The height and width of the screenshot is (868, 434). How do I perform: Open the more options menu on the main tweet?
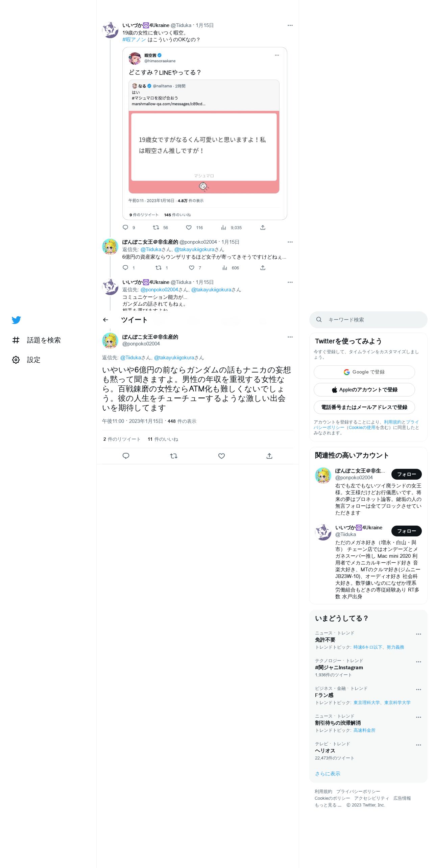tap(290, 337)
